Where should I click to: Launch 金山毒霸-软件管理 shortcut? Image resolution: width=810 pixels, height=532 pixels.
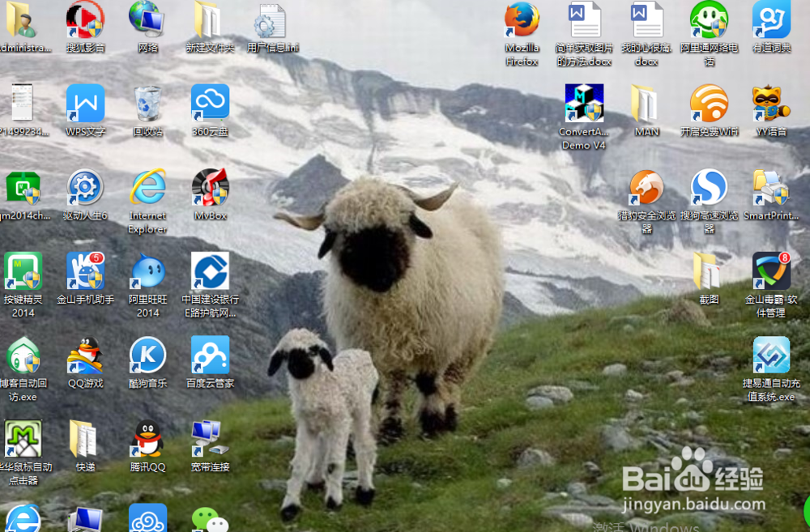pyautogui.click(x=771, y=271)
